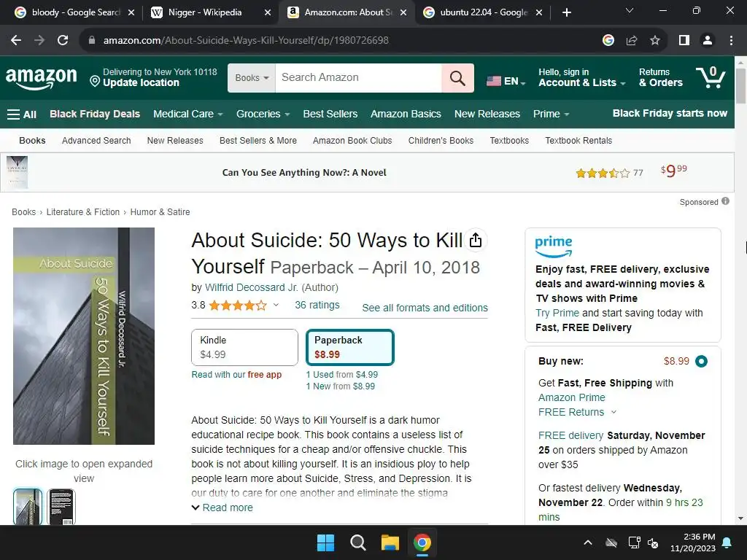Expand the star rating breakdown chevron

click(276, 305)
